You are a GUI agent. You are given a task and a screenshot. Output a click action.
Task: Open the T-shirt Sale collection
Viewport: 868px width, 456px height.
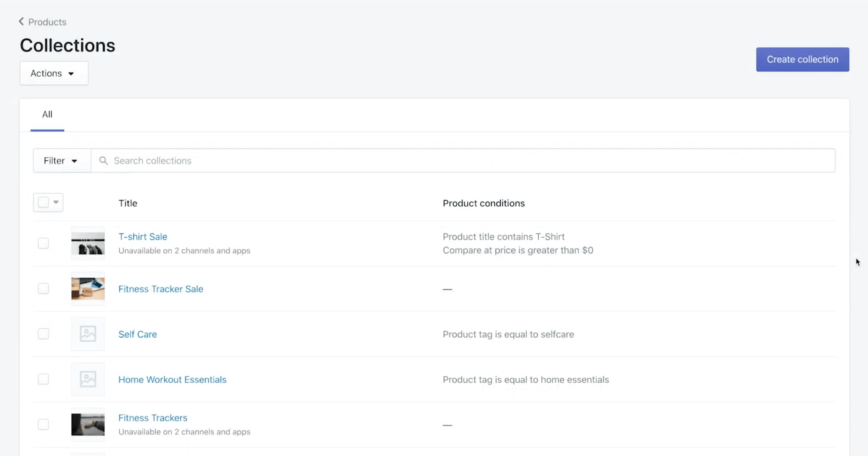142,236
